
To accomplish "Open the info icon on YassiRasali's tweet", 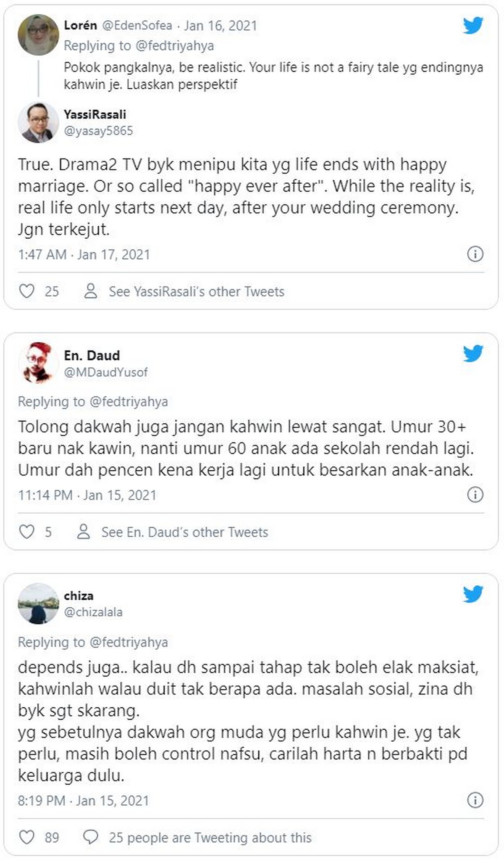I will point(475,254).
